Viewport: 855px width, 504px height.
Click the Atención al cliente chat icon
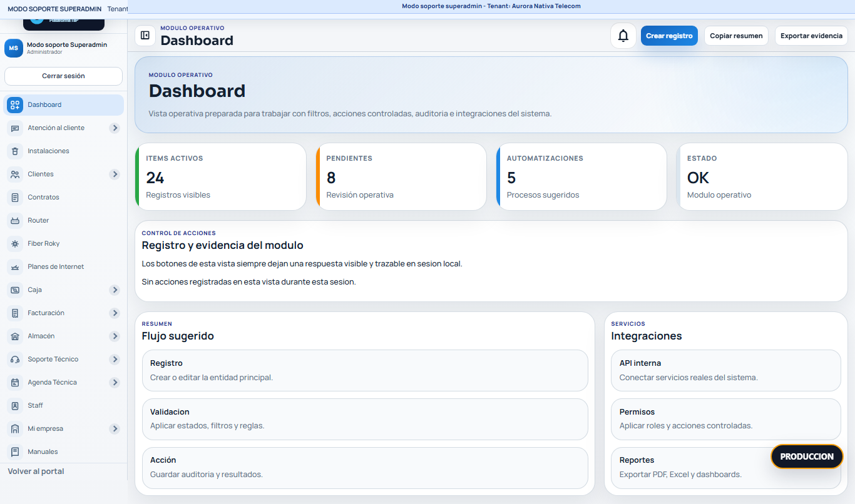pos(15,128)
